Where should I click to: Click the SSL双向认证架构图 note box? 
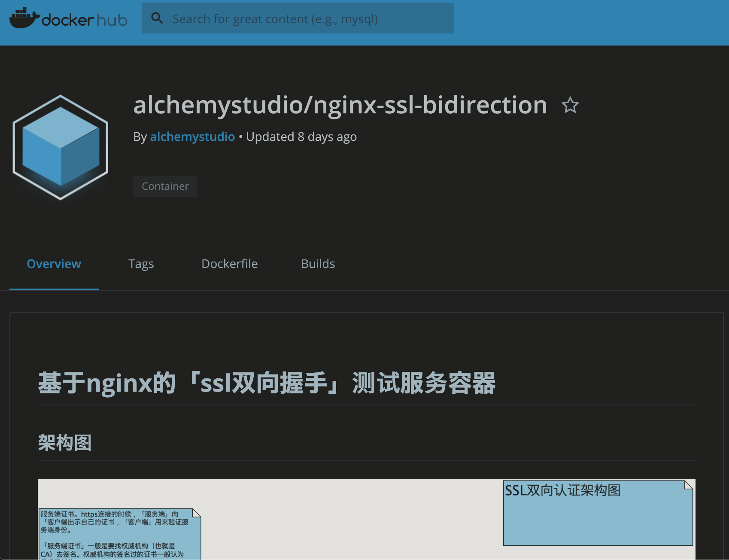click(598, 513)
